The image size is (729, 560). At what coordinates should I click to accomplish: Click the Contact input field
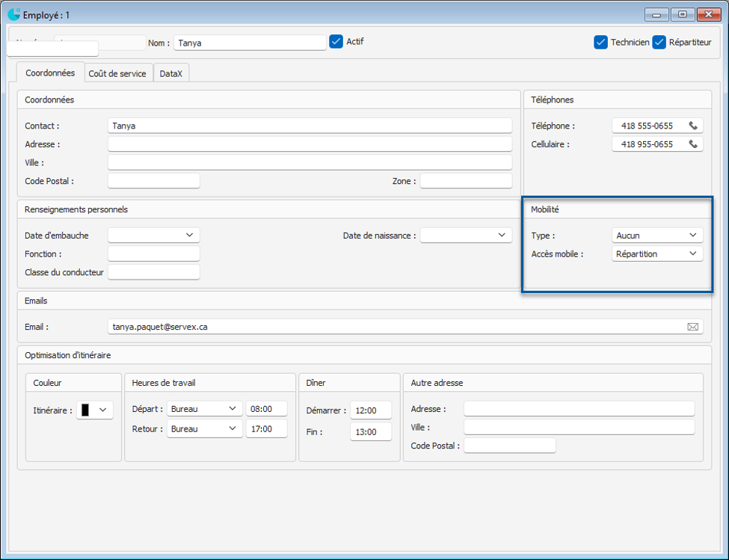pyautogui.click(x=310, y=126)
